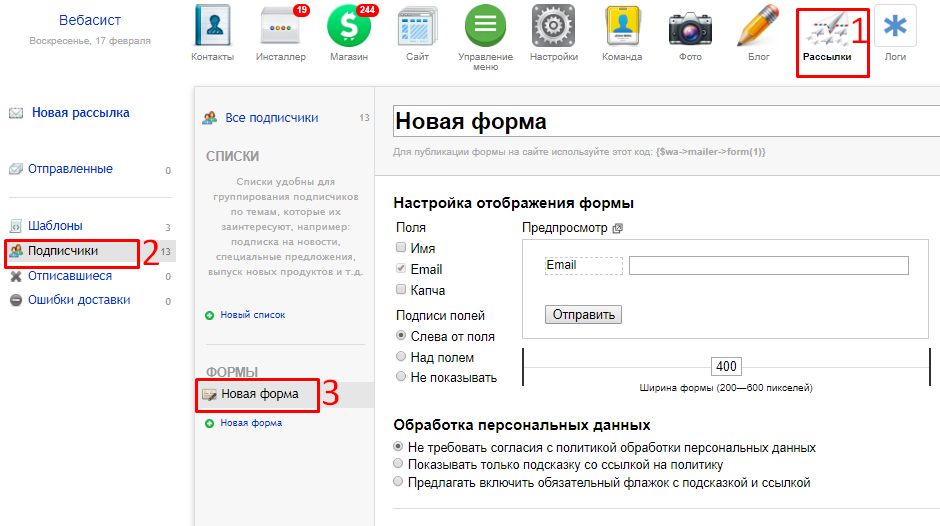Click the Шаблоны count 3
940x526 pixels.
click(168, 227)
